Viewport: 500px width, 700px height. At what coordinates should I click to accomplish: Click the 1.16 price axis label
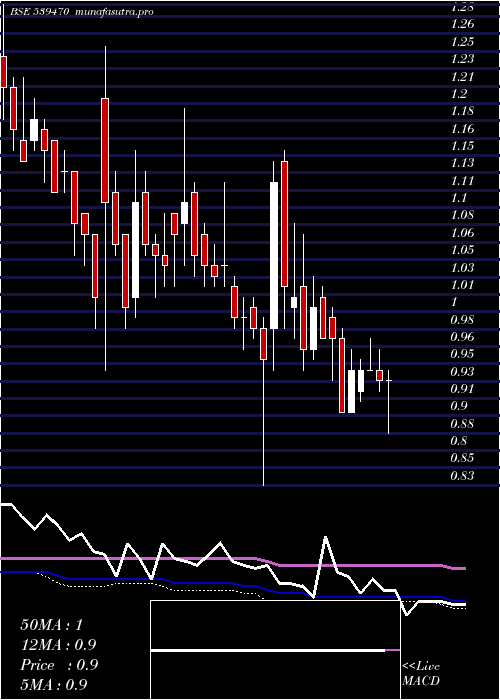[462, 129]
